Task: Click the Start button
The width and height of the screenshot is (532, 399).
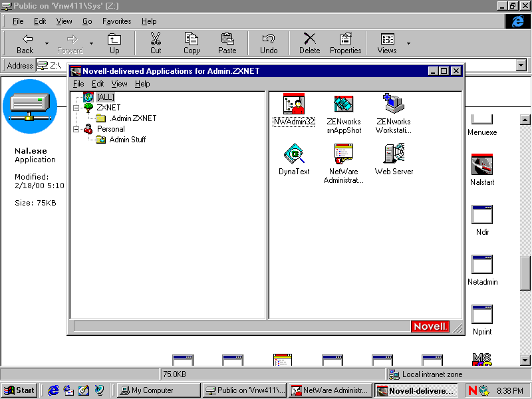Action: [x=19, y=390]
